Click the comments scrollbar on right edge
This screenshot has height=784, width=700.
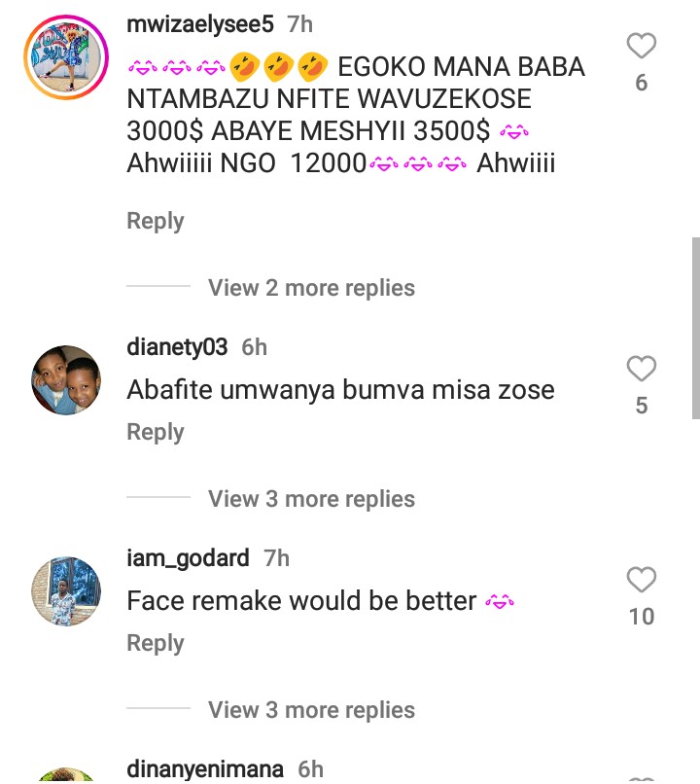[x=695, y=327]
